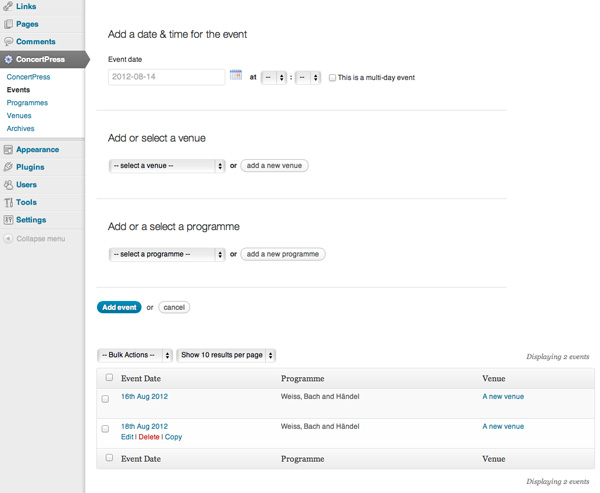Image resolution: width=600 pixels, height=493 pixels.
Task: Click the Appearance icon in sidebar
Action: pos(8,150)
